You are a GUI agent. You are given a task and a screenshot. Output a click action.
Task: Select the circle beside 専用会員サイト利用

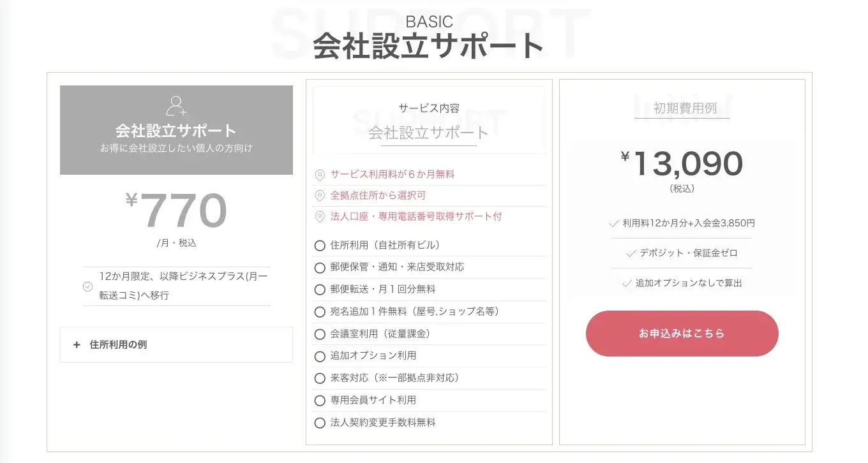(x=320, y=401)
